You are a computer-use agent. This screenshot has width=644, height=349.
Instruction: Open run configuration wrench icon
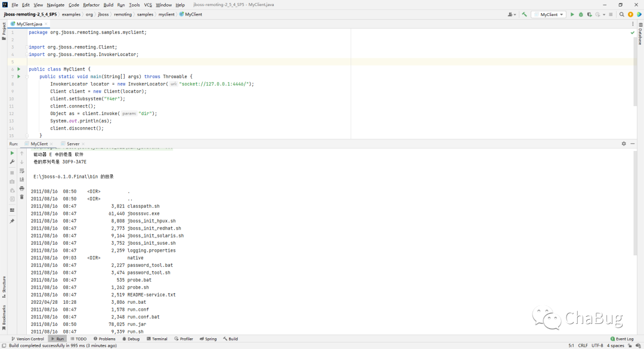(12, 162)
